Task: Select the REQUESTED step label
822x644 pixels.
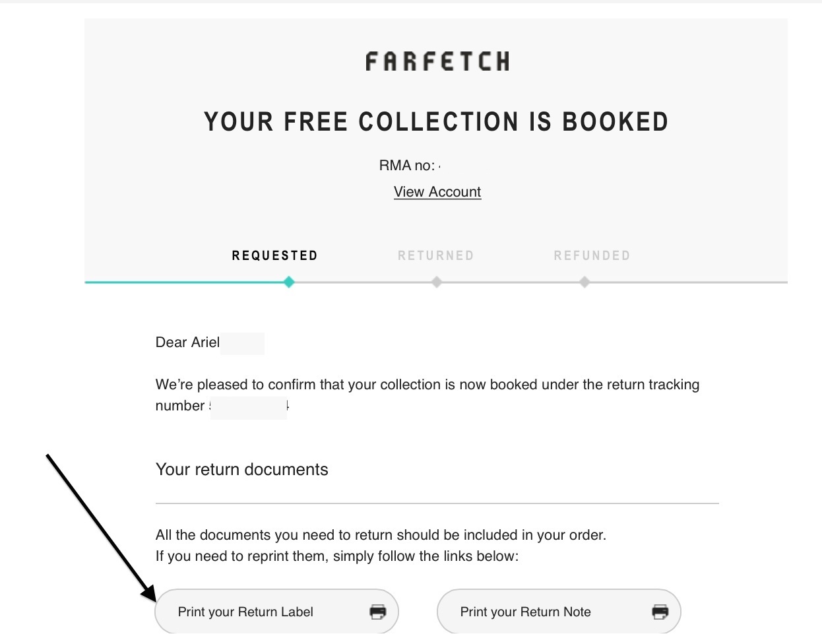Action: coord(274,255)
